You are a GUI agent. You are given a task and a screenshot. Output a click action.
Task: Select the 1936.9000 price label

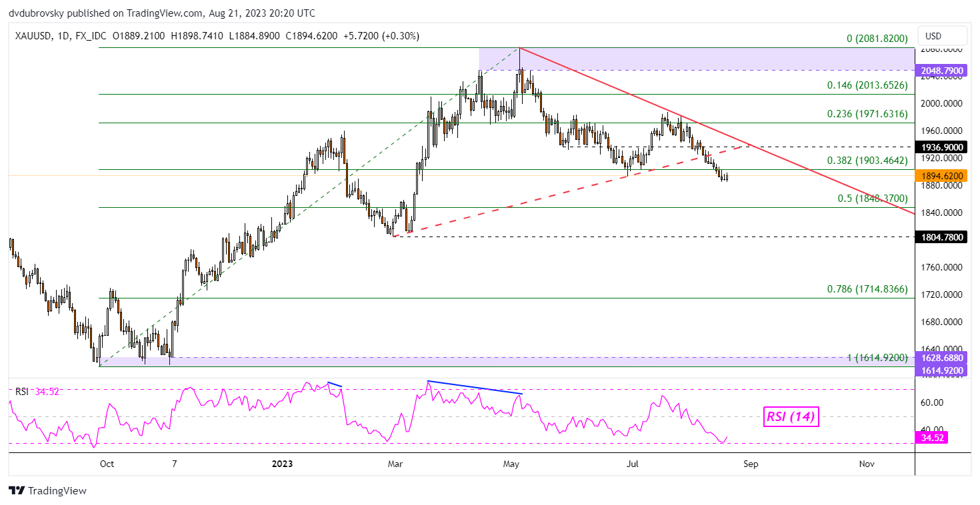(x=943, y=147)
